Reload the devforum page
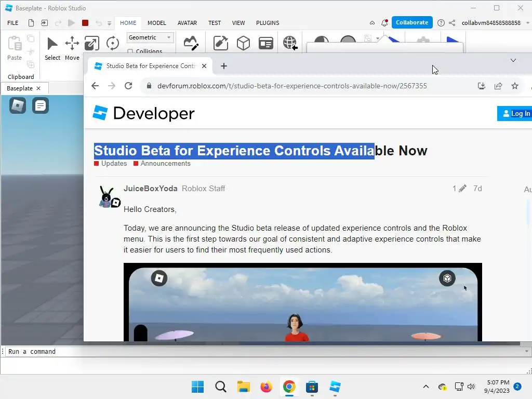Viewport: 532px width, 399px height. click(128, 86)
